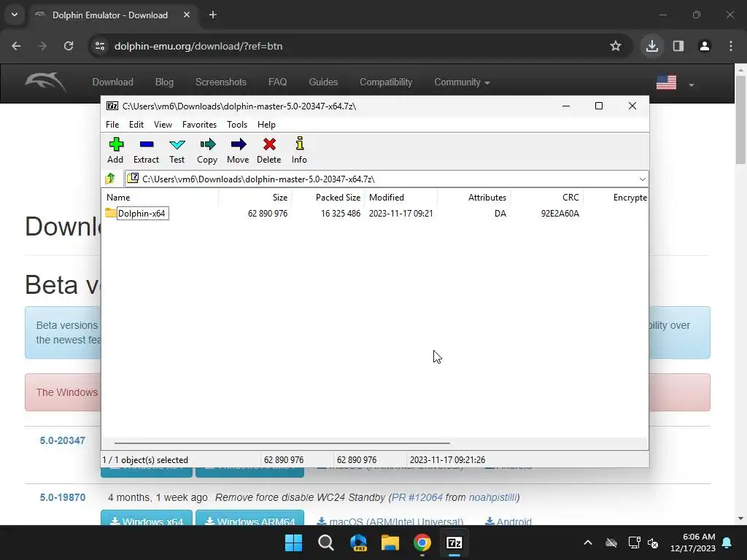Open PR #12064 link

point(417,497)
